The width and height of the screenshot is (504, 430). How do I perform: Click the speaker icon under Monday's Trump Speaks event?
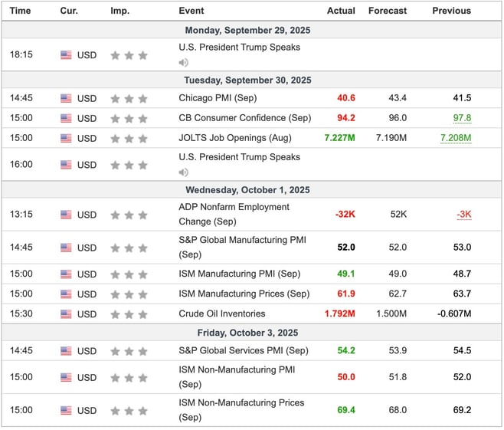[183, 63]
